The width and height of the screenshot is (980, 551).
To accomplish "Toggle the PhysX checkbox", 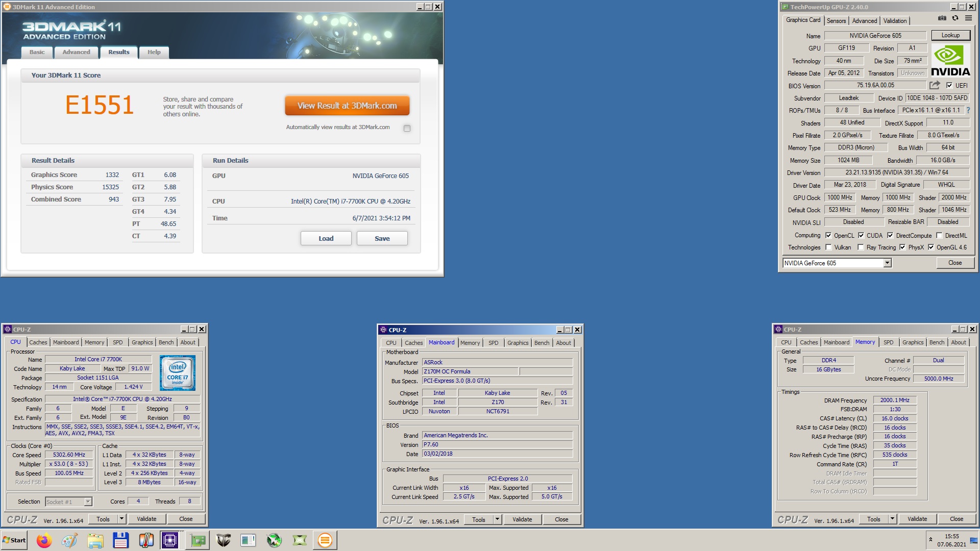I will (x=902, y=247).
